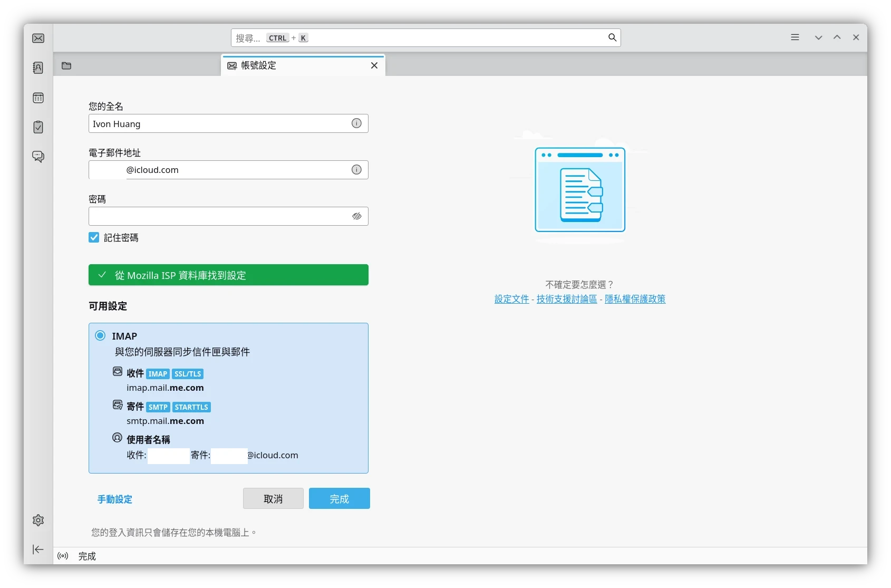The height and width of the screenshot is (588, 891).
Task: Open the Tasks panel from the sidebar
Action: [38, 127]
